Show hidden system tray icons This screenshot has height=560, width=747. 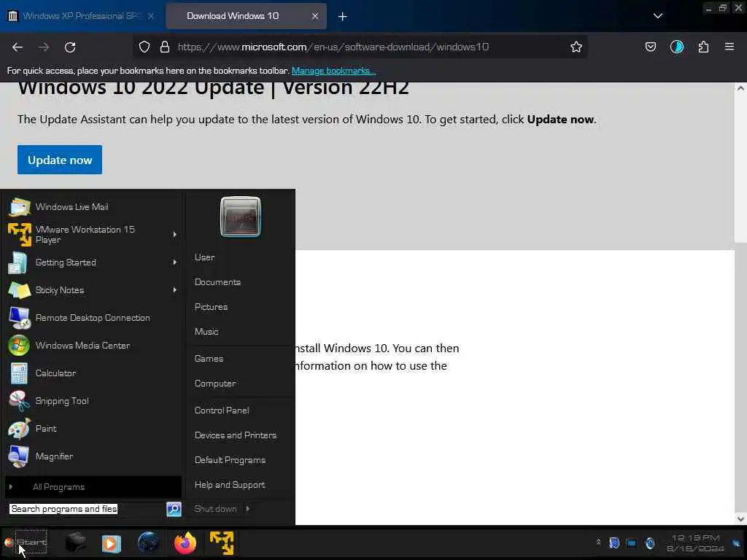pos(598,542)
